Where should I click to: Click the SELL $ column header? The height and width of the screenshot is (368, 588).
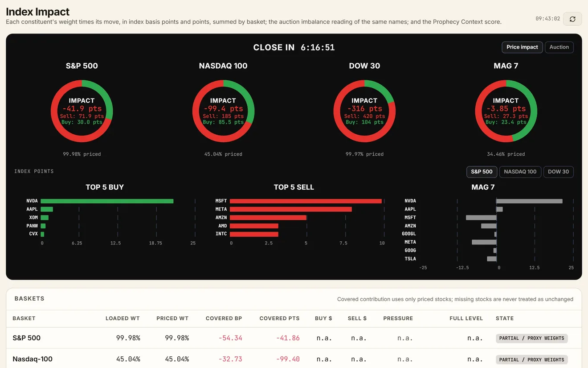coord(357,318)
